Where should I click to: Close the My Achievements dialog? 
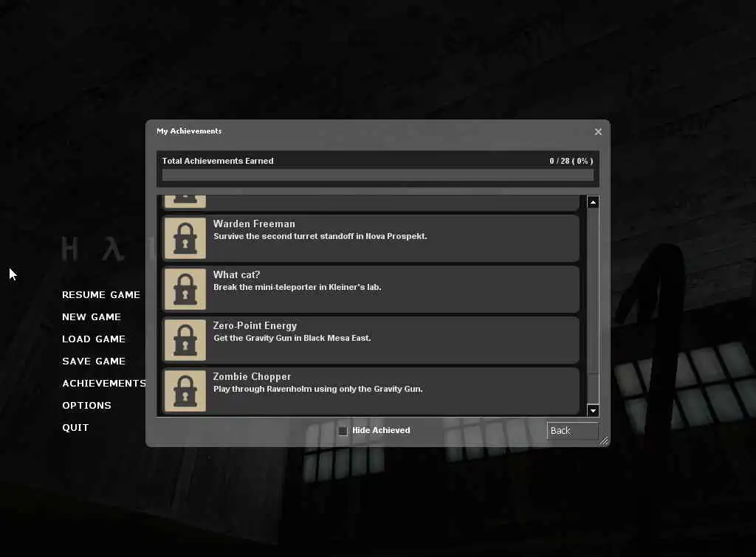point(598,131)
